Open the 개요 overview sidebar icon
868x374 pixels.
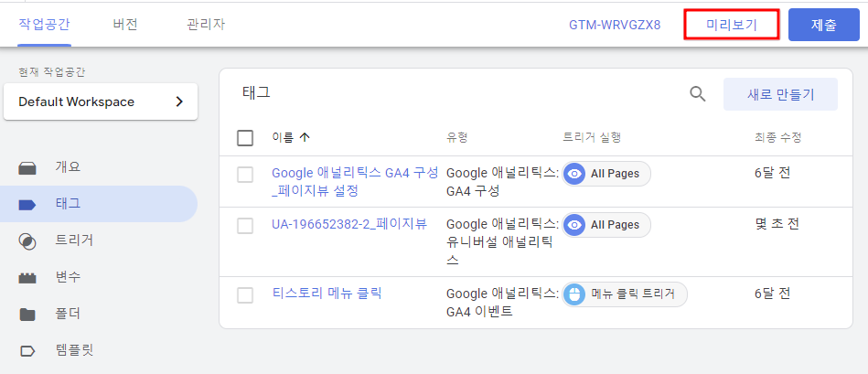(27, 167)
